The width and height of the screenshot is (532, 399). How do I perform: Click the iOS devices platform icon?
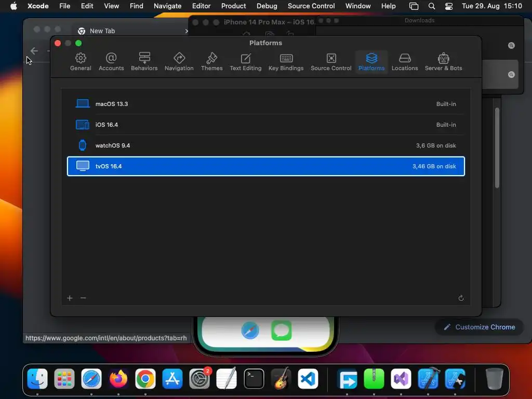[x=83, y=125]
